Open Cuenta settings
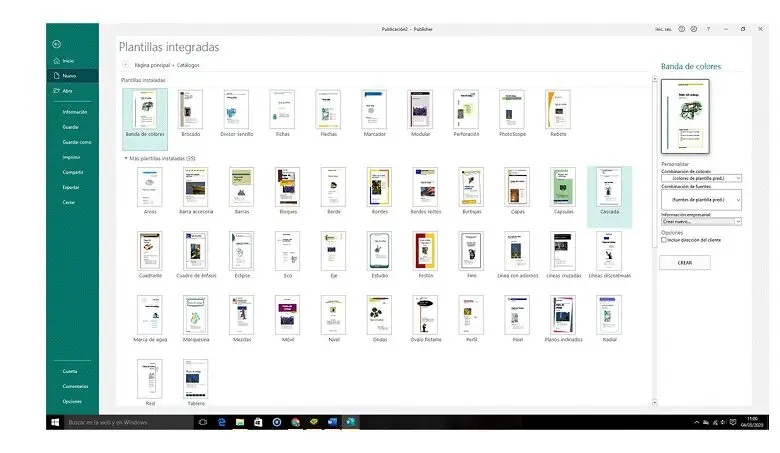780x453 pixels. coord(70,371)
